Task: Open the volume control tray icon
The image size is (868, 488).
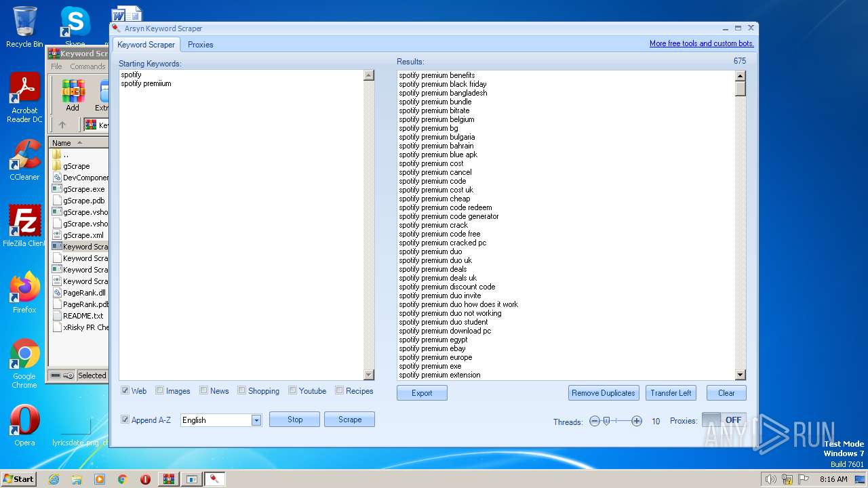Action: click(x=770, y=479)
